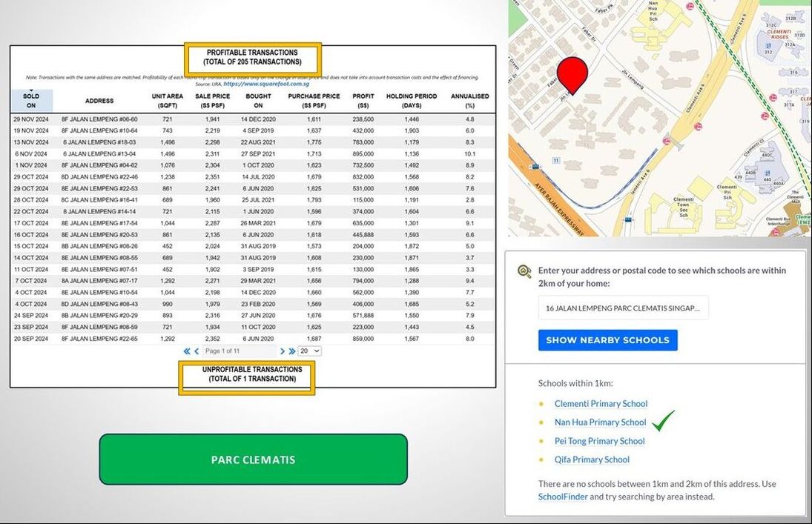Sort table by Sold On column
Viewport: 812px width, 524px height.
[31, 101]
